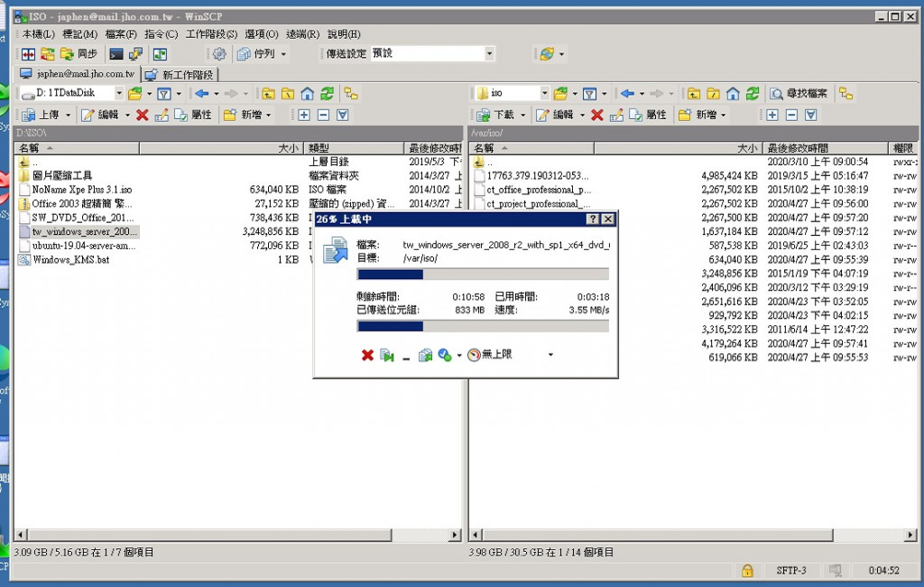Select the Windows_KMS.bat file
The height and width of the screenshot is (587, 924).
pyautogui.click(x=70, y=259)
